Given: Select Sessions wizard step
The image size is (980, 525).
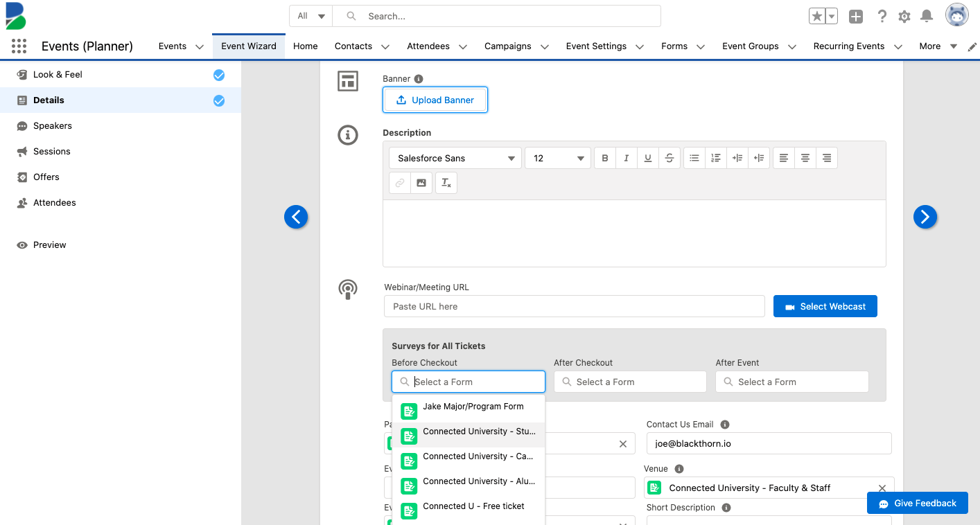Looking at the screenshot, I should [x=121, y=152].
